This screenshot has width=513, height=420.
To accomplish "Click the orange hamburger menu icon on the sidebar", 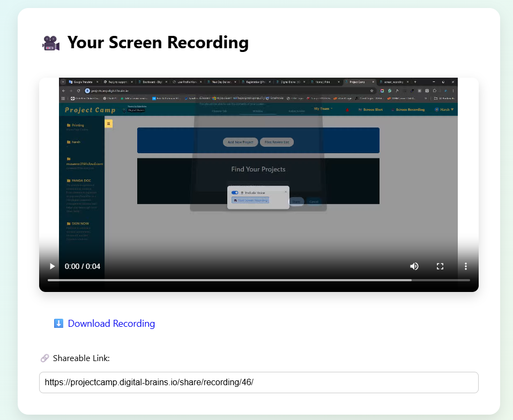I will coord(109,123).
